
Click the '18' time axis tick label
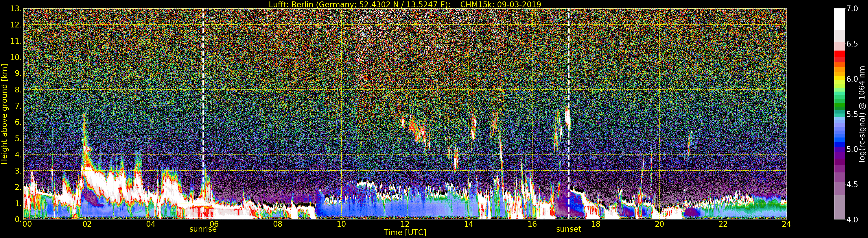596,224
